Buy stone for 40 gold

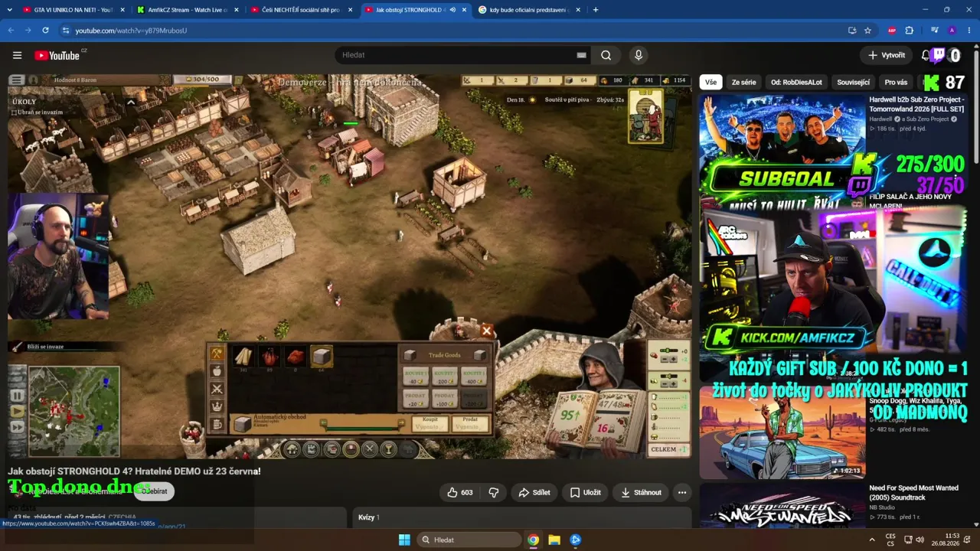point(417,376)
